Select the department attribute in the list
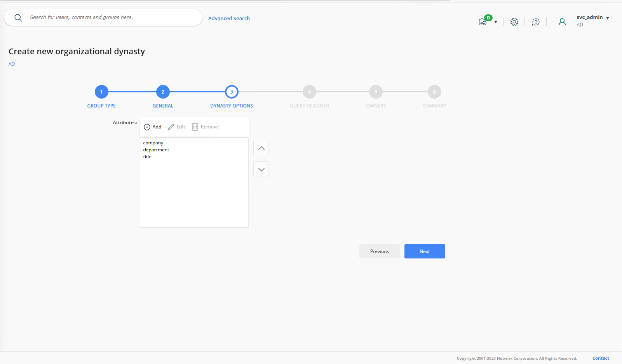This screenshot has height=364, width=622. [x=156, y=150]
